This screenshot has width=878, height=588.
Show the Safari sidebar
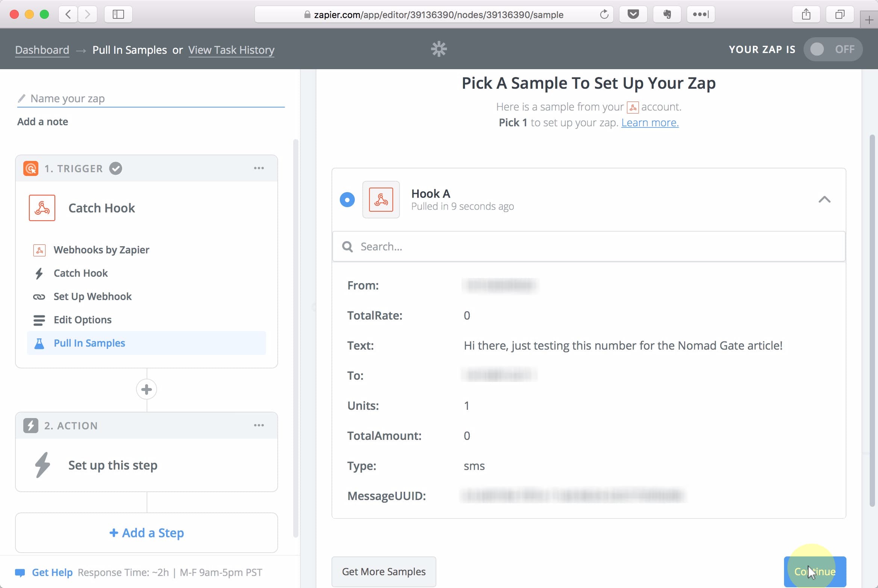coord(118,14)
